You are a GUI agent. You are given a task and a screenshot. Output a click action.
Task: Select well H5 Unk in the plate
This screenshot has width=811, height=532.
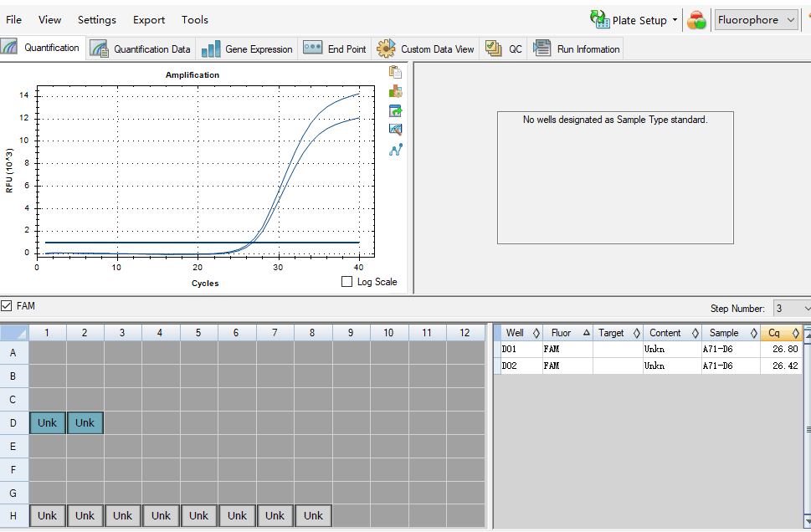198,516
